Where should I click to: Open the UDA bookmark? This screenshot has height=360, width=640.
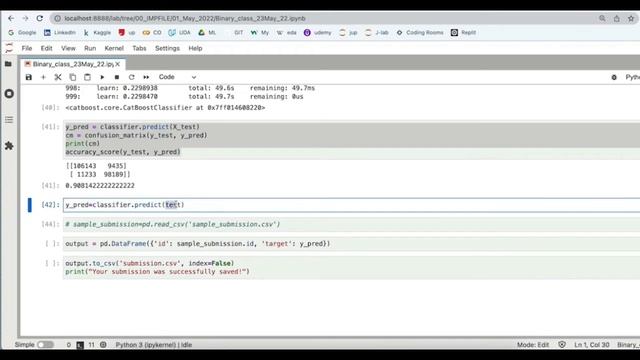tap(180, 32)
